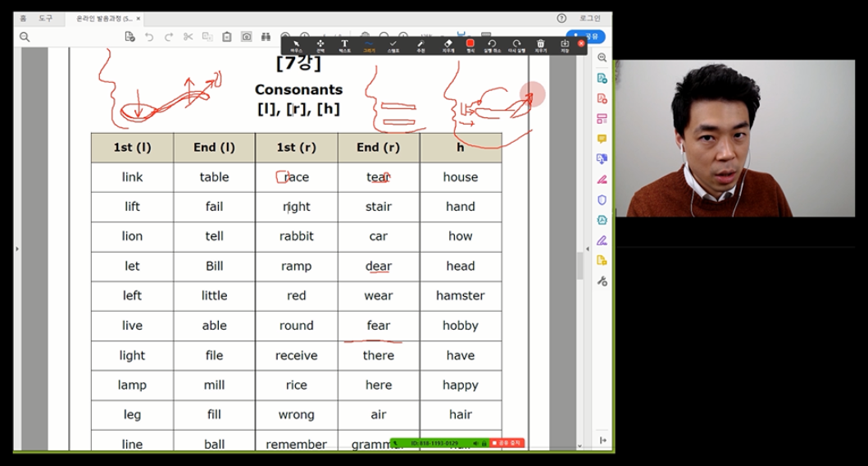Choose the Text (T) annotation tool
868x466 pixels.
(x=344, y=45)
